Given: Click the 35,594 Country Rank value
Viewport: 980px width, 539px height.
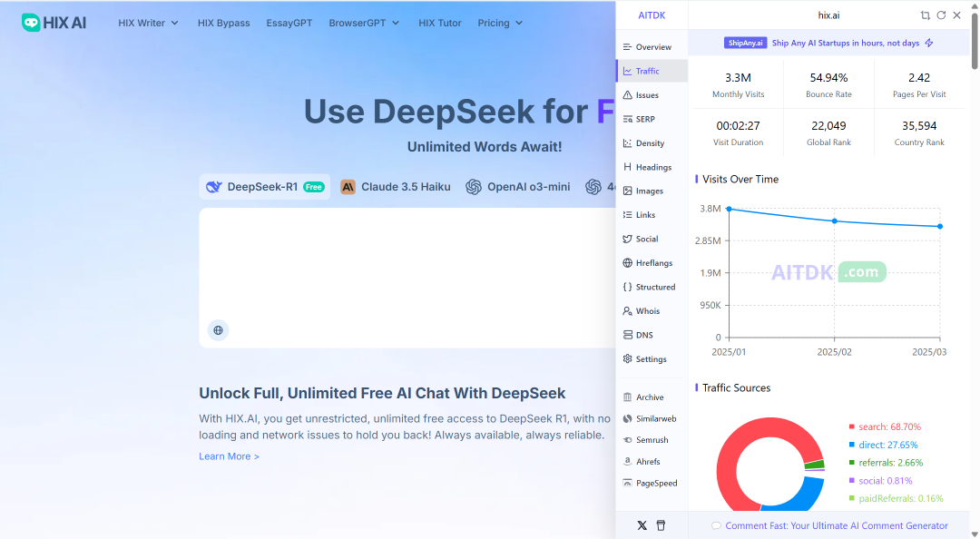Looking at the screenshot, I should pos(919,126).
